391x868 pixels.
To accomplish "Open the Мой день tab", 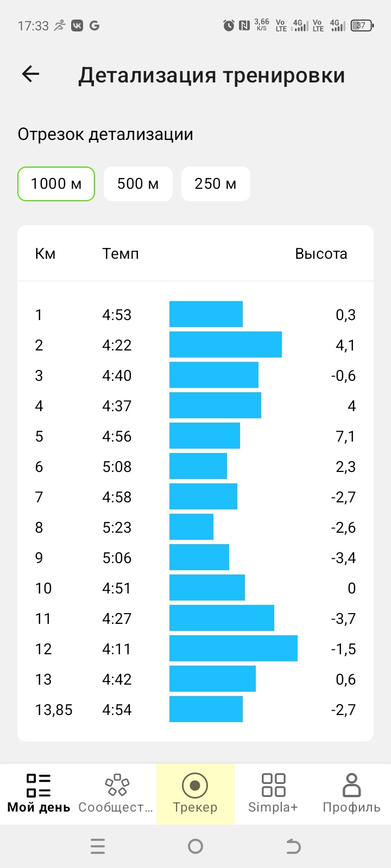I will [39, 794].
